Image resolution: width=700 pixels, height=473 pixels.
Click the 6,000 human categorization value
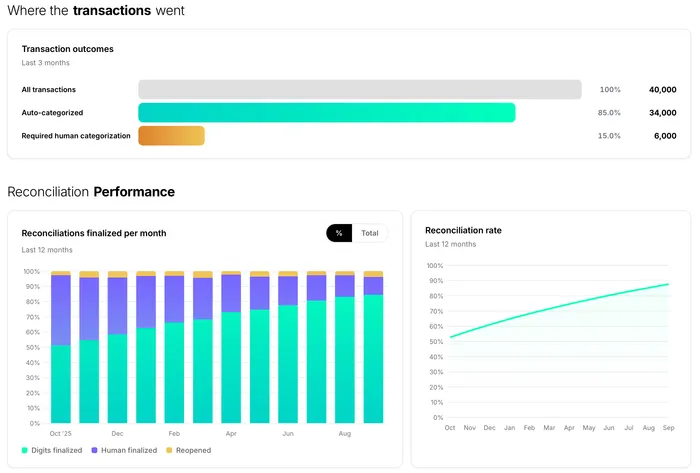tap(665, 136)
